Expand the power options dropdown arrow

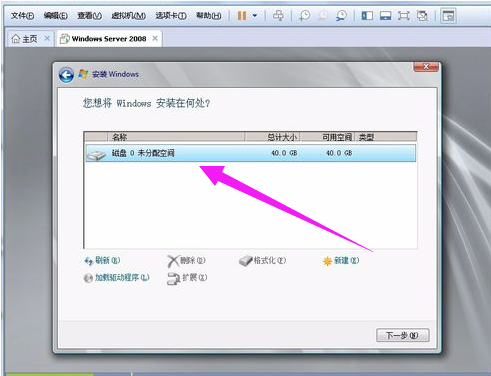point(255,16)
